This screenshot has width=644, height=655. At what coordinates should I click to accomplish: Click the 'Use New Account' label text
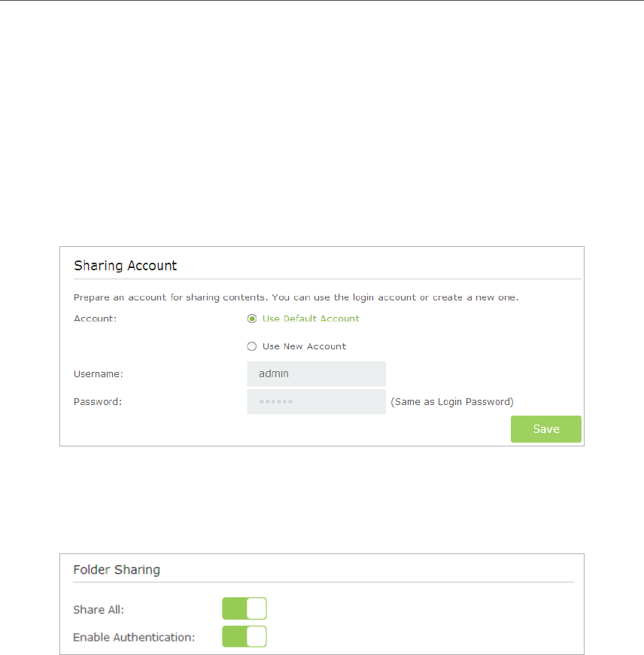point(304,346)
